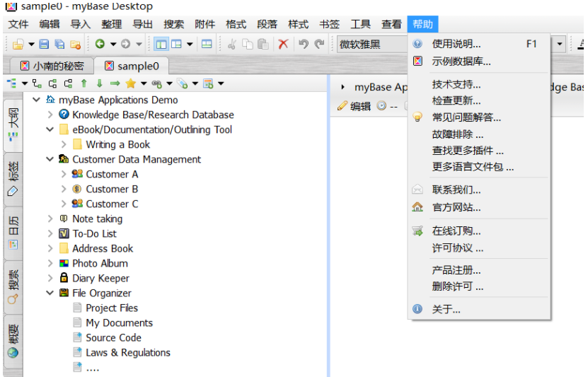Open the 书签 menu
The image size is (588, 377).
point(329,24)
